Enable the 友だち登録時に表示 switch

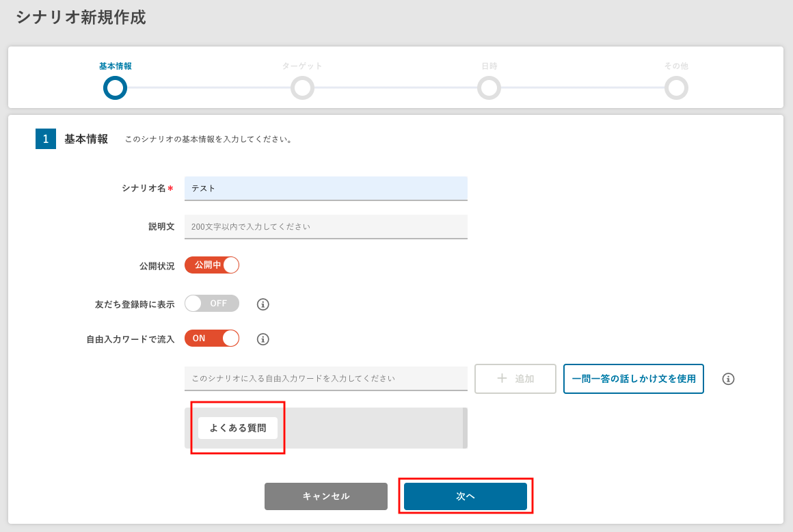click(212, 304)
